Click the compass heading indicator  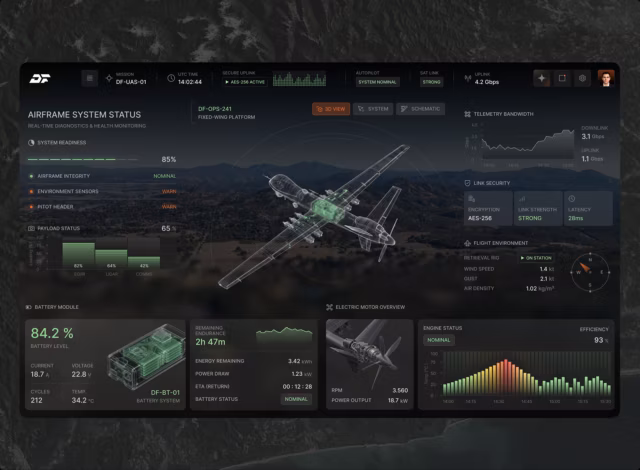[590, 272]
